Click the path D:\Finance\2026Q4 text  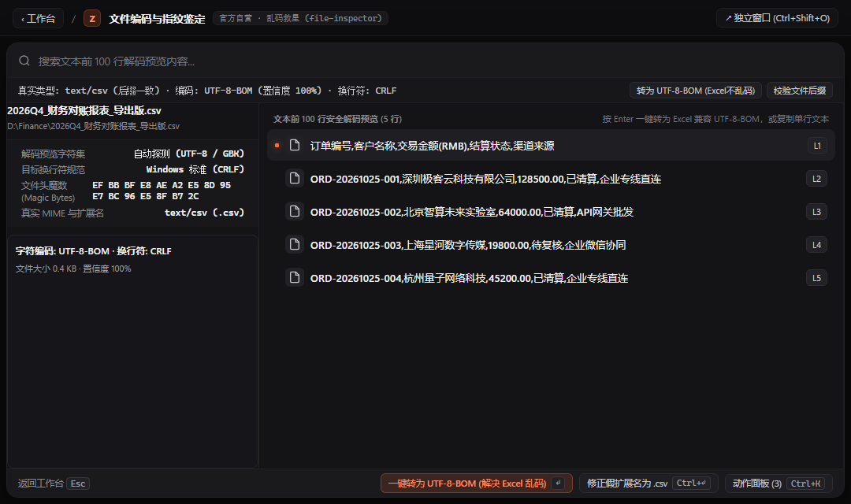tap(93, 126)
